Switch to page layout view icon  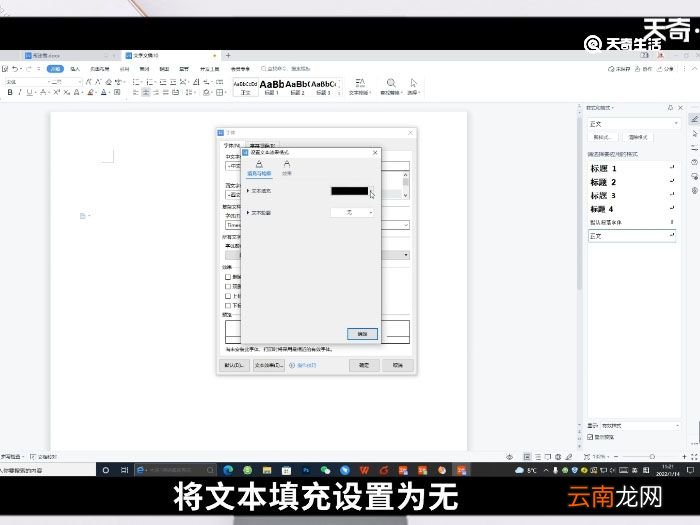[x=527, y=457]
